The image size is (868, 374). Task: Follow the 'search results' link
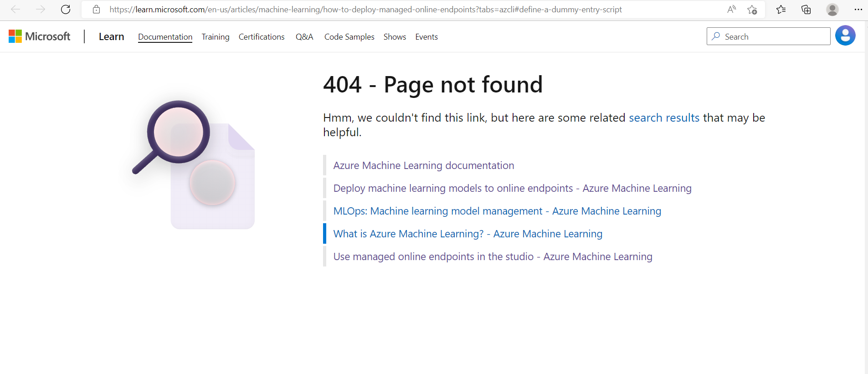click(x=664, y=118)
